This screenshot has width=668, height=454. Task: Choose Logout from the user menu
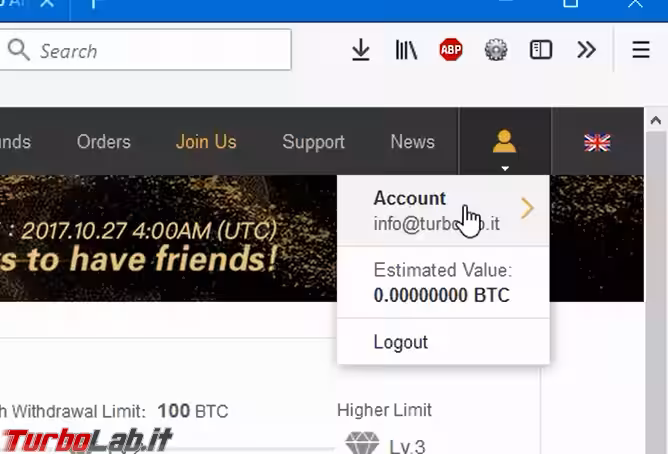pyautogui.click(x=400, y=342)
